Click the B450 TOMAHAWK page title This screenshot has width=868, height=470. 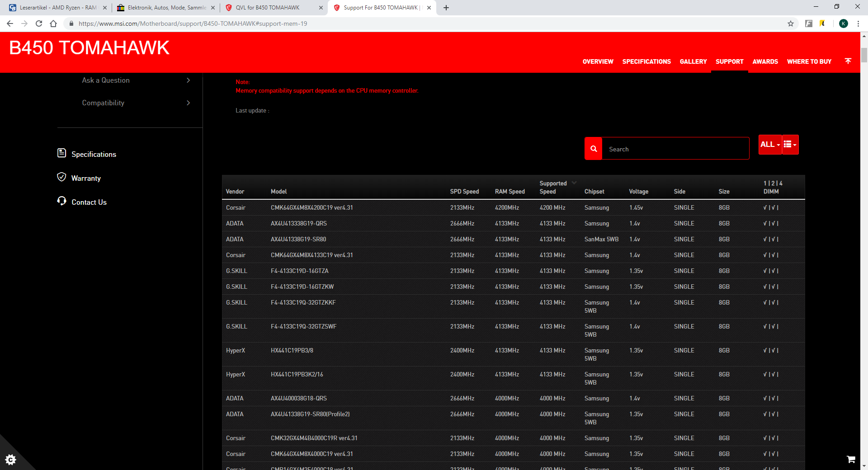pos(89,48)
